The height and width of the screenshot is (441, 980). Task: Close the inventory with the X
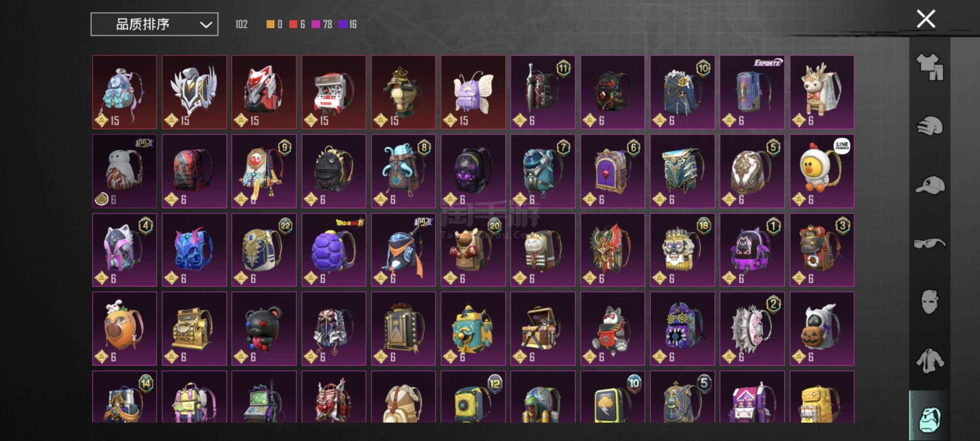click(x=926, y=19)
